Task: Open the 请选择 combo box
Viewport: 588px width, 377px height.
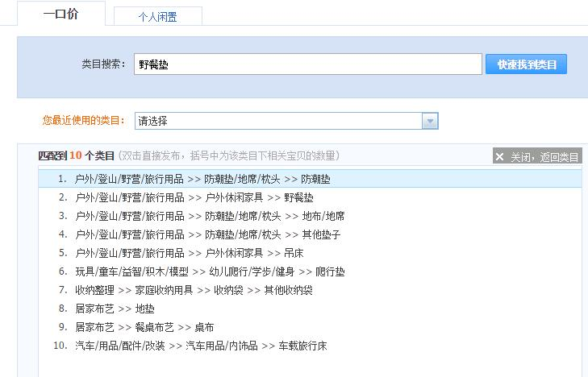Action: (278, 121)
